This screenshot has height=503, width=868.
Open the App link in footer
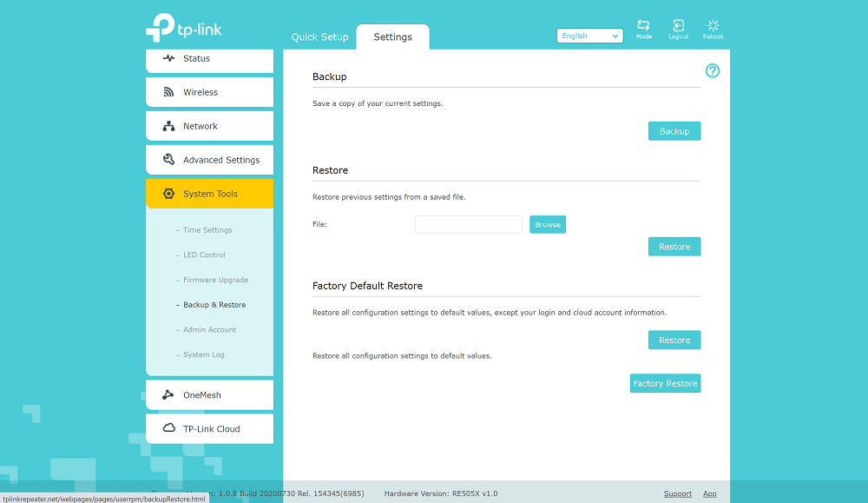click(x=710, y=493)
